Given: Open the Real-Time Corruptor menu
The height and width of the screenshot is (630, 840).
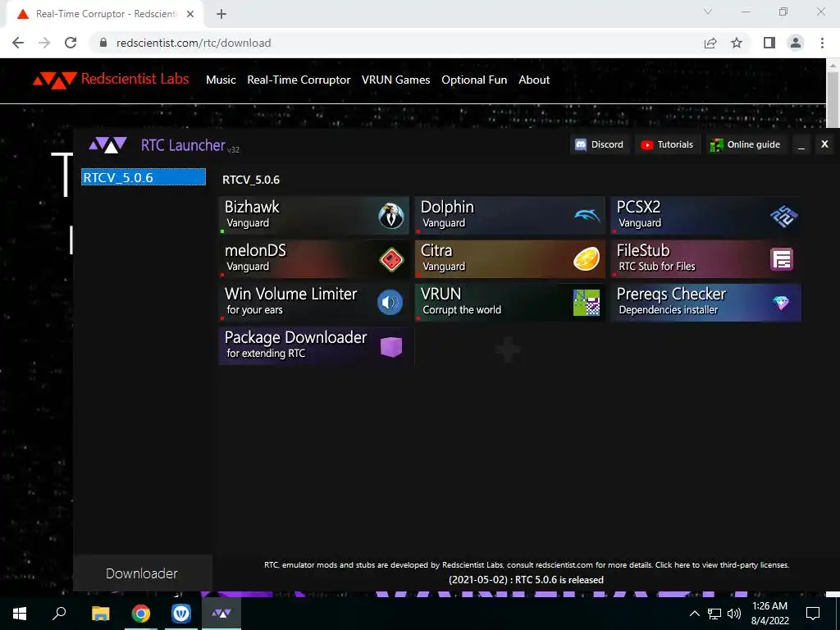Looking at the screenshot, I should (299, 80).
